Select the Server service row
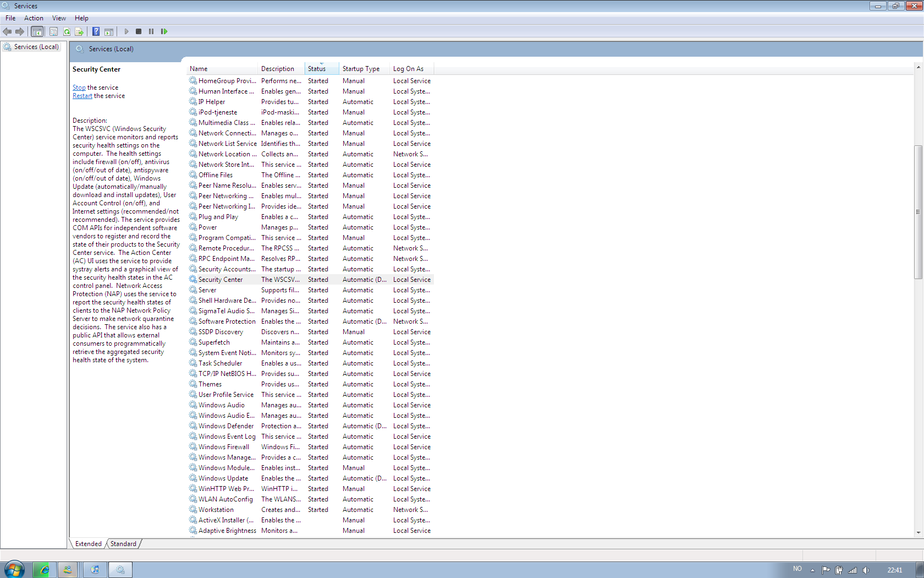924x578 pixels. pyautogui.click(x=311, y=290)
